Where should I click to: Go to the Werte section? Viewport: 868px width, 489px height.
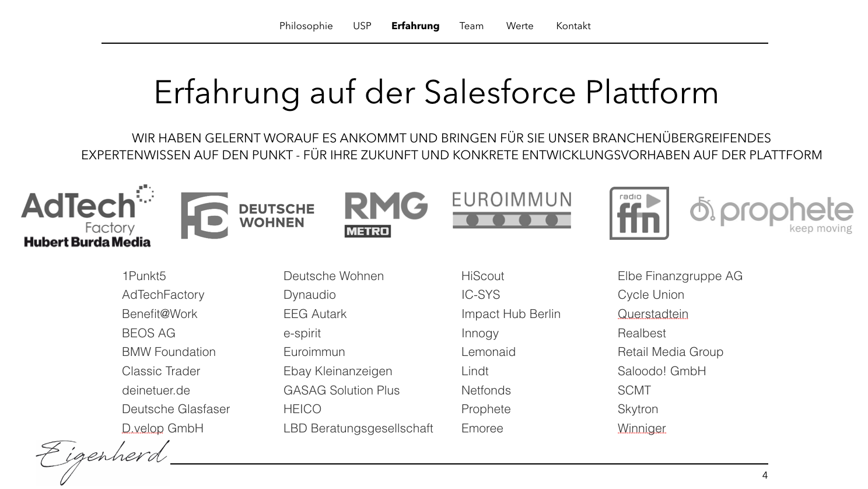tap(518, 26)
